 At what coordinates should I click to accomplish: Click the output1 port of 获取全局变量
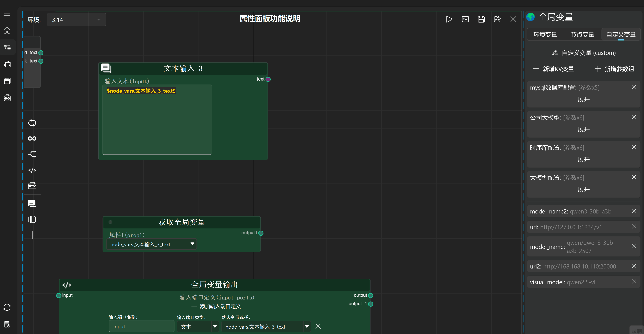(x=261, y=233)
